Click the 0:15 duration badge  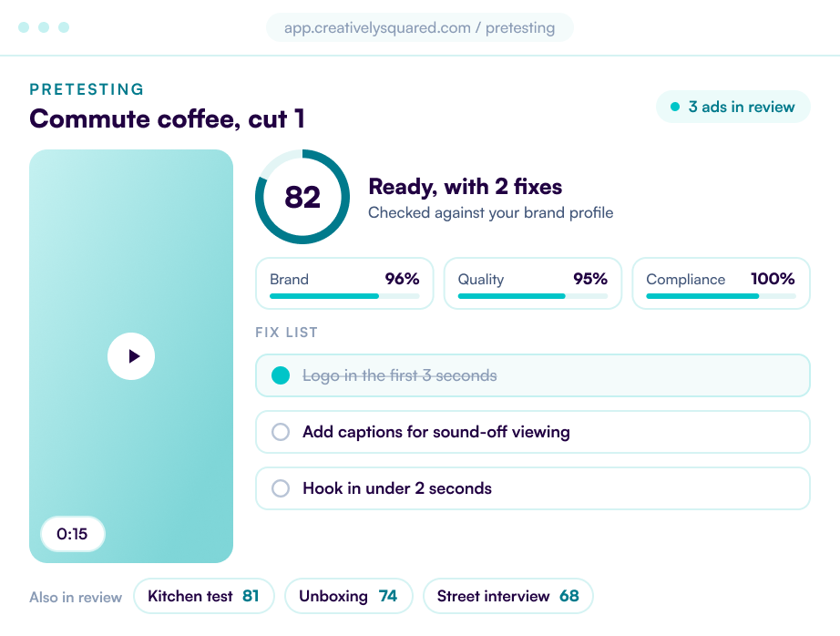(72, 534)
